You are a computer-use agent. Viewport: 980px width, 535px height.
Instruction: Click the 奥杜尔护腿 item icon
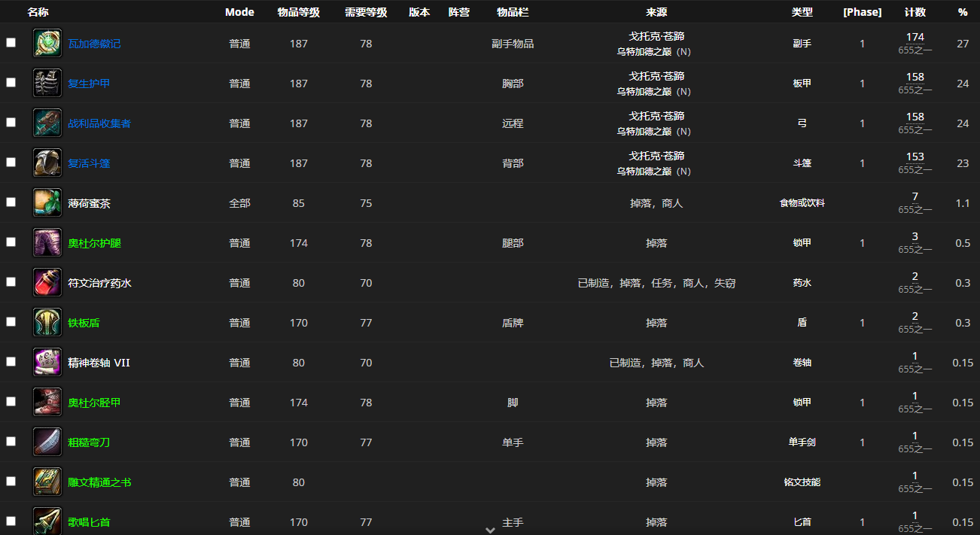pos(47,242)
